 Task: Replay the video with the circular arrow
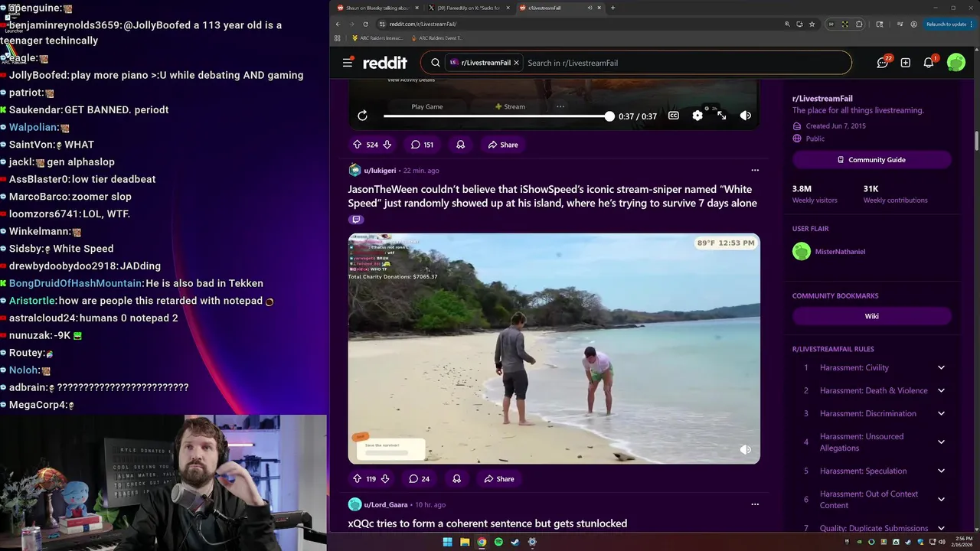(x=362, y=116)
